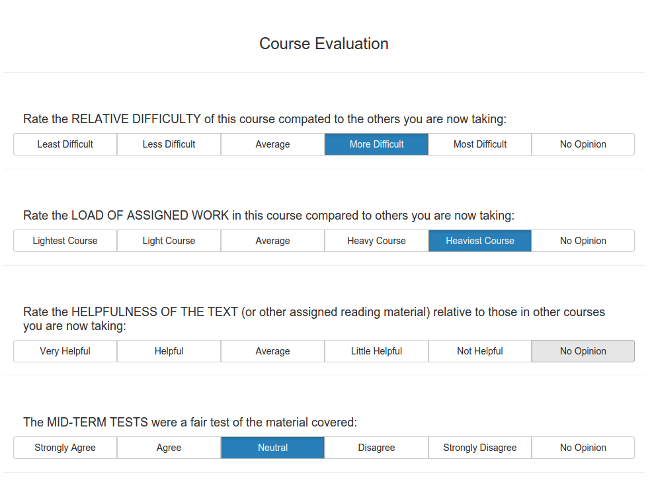Select the Most Difficult option
650x500 pixels.
tap(480, 144)
